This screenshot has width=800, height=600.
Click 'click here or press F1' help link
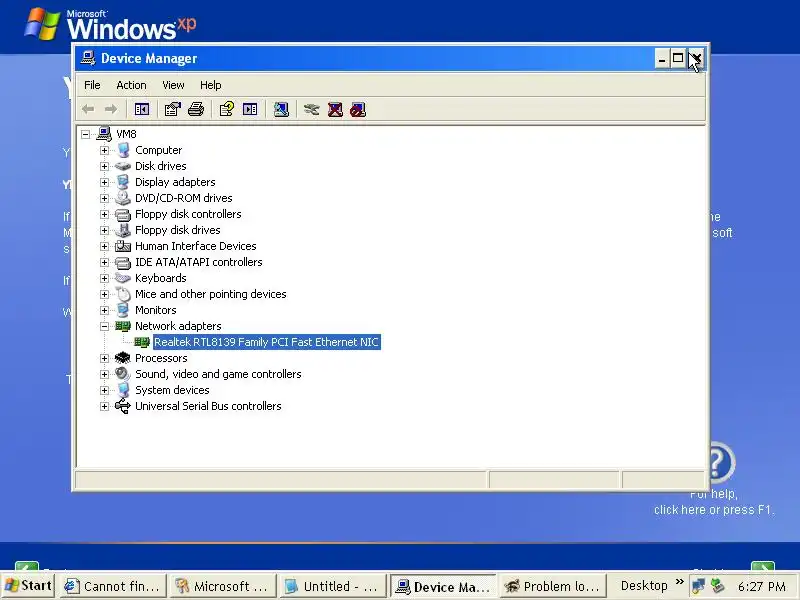714,510
